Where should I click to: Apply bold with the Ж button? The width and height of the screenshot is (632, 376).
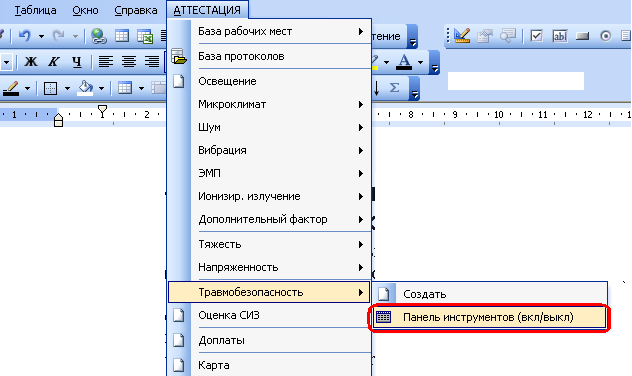click(31, 62)
